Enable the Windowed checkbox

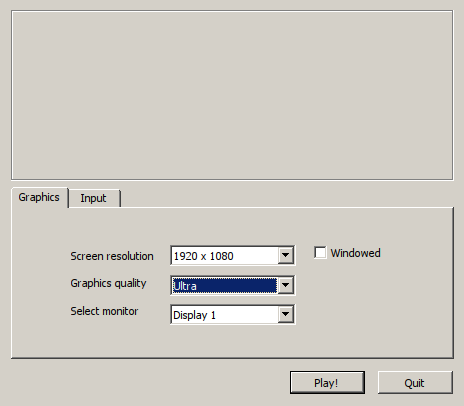(x=320, y=253)
